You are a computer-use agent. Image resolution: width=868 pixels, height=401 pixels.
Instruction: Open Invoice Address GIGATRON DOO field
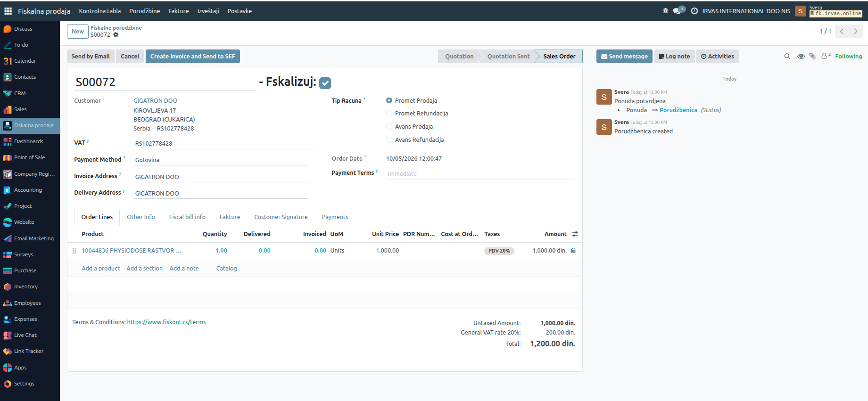[x=220, y=177]
